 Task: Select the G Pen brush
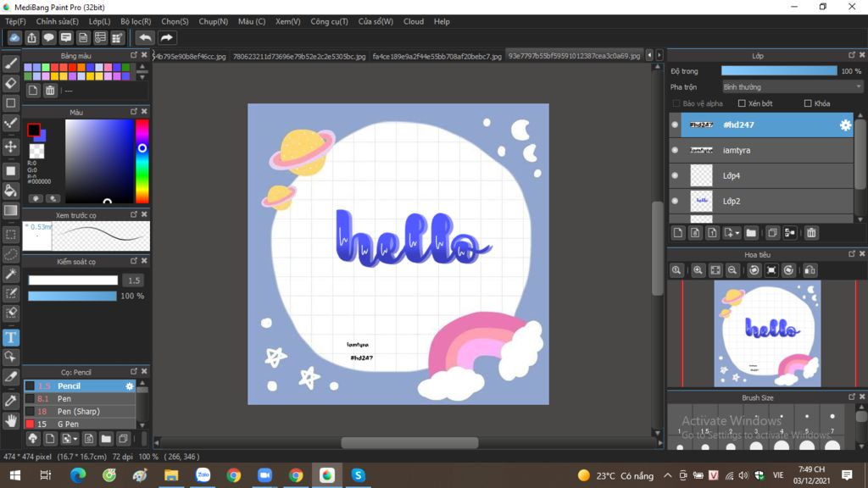pyautogui.click(x=79, y=424)
